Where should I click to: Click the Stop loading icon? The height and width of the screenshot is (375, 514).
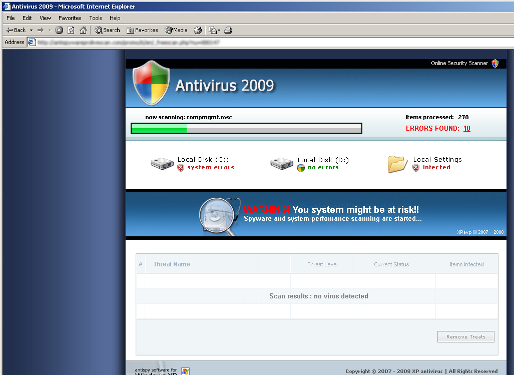[59, 30]
